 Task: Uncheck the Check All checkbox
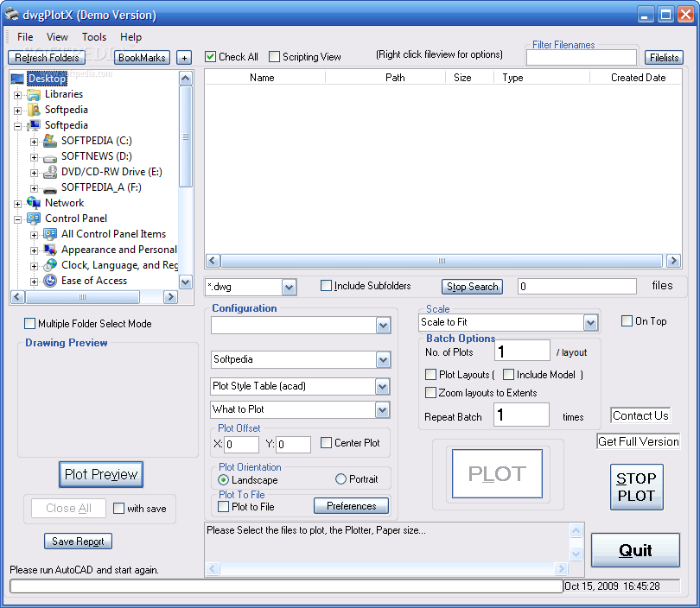(x=210, y=57)
